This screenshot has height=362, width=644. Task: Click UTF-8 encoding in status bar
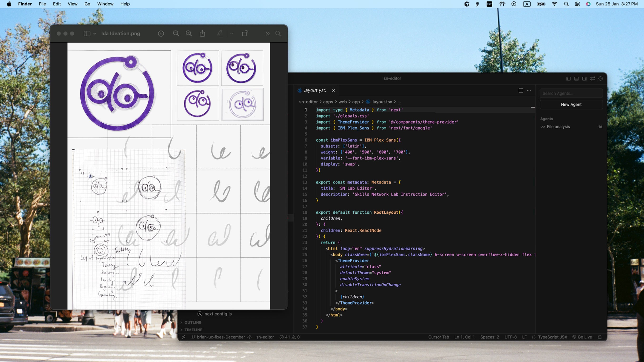[510, 337]
